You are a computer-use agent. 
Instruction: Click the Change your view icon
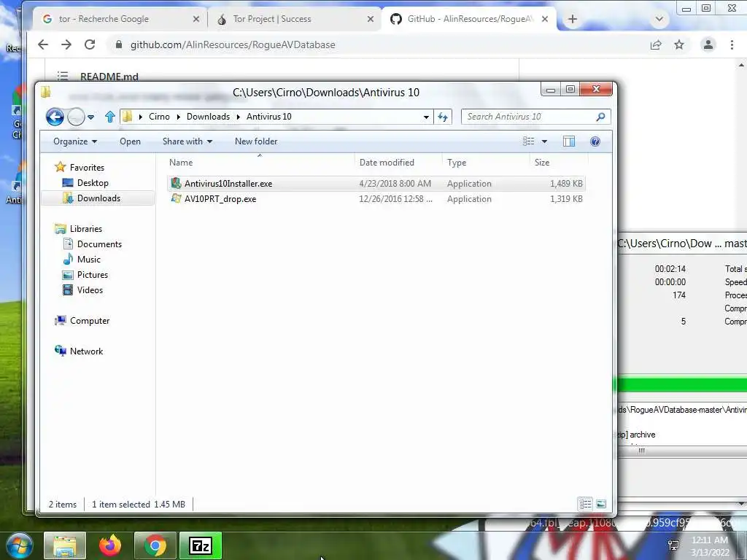point(529,141)
